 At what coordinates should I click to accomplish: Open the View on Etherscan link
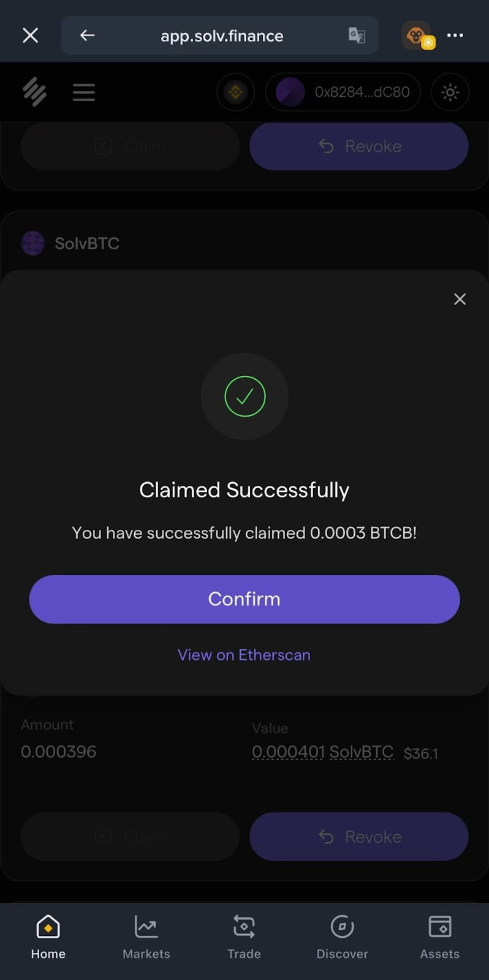tap(244, 655)
